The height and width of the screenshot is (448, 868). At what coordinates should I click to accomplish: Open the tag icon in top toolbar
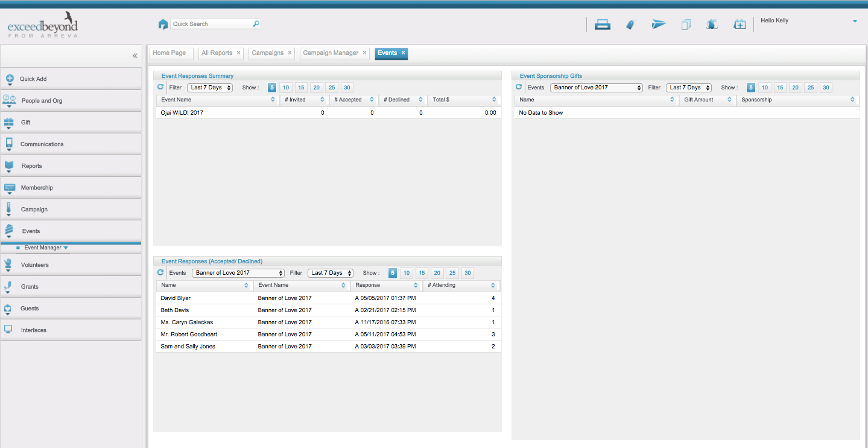pos(630,25)
